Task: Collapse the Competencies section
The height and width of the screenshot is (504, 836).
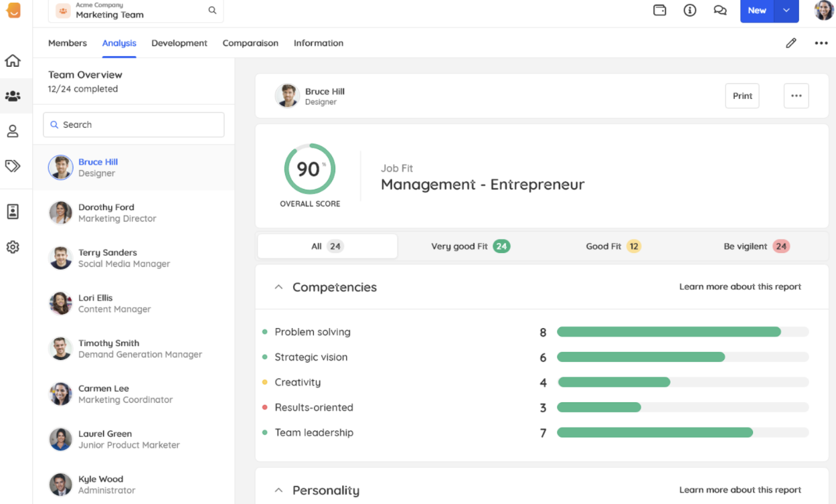Action: pos(278,286)
